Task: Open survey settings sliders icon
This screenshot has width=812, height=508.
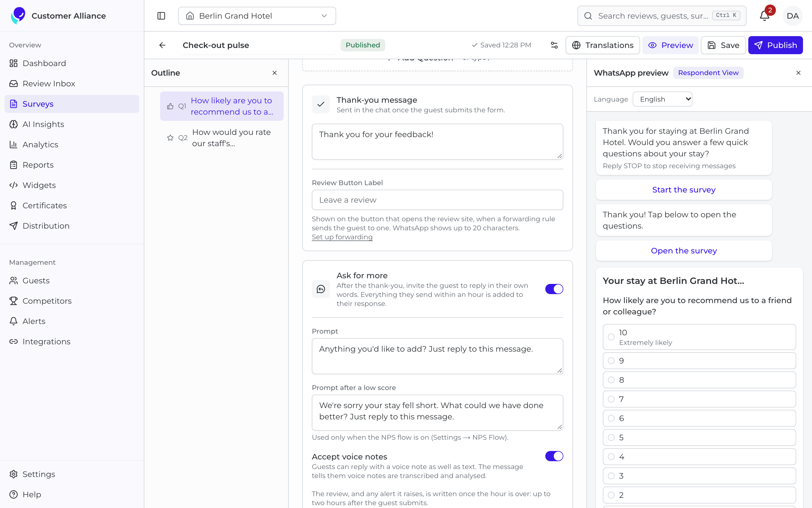Action: click(x=554, y=45)
